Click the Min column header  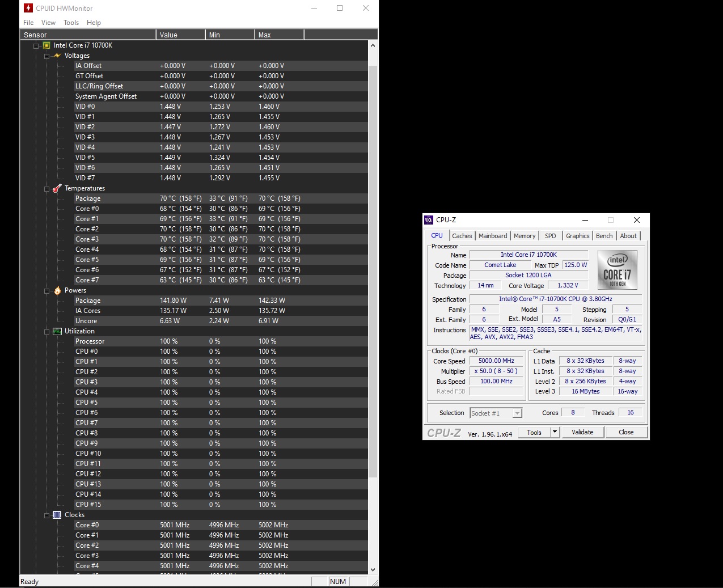point(230,35)
